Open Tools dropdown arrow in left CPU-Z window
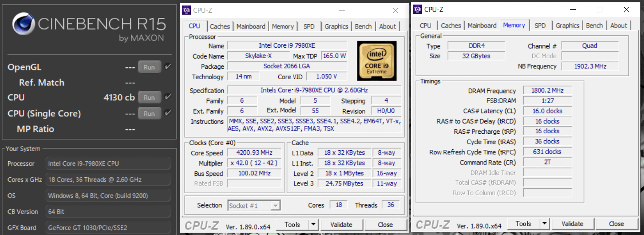 coord(313,224)
